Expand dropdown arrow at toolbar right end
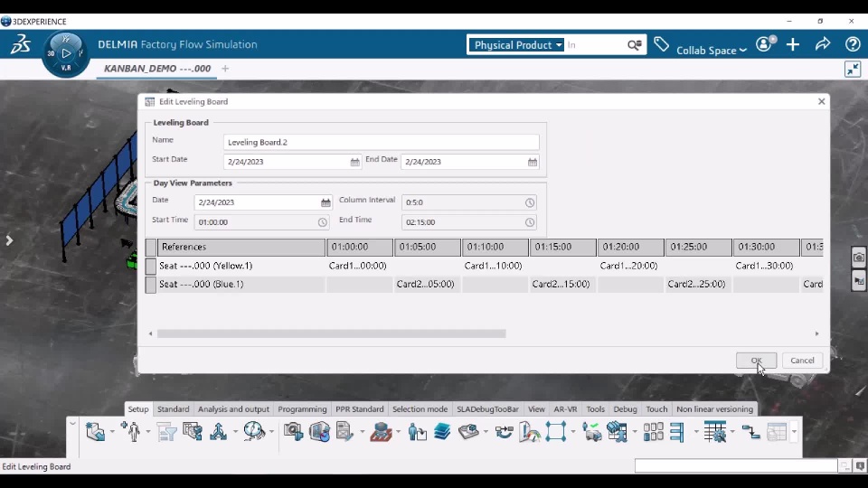The height and width of the screenshot is (488, 868). click(794, 432)
